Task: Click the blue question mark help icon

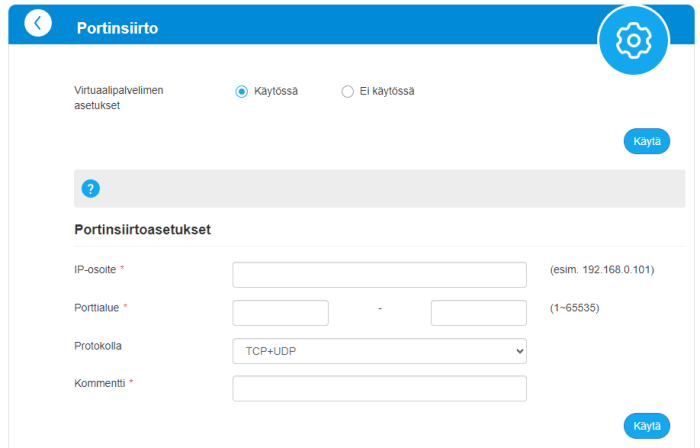Action: 91,189
